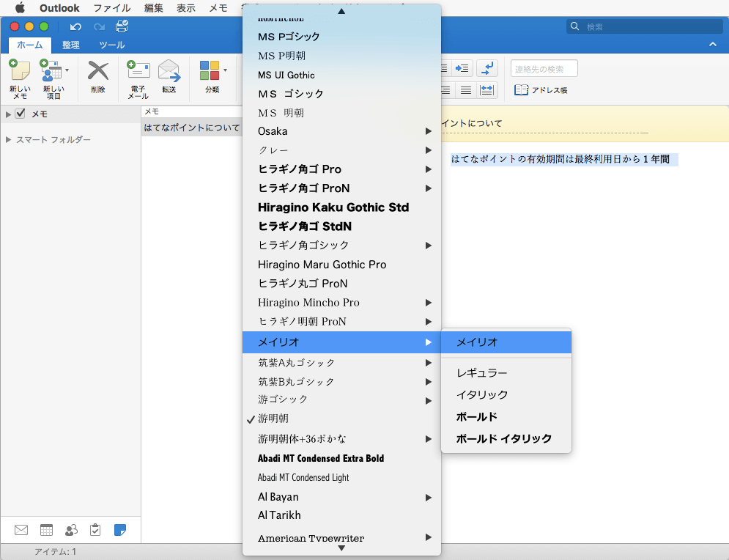Click the Print icon in title bar
729x560 pixels.
tap(122, 26)
